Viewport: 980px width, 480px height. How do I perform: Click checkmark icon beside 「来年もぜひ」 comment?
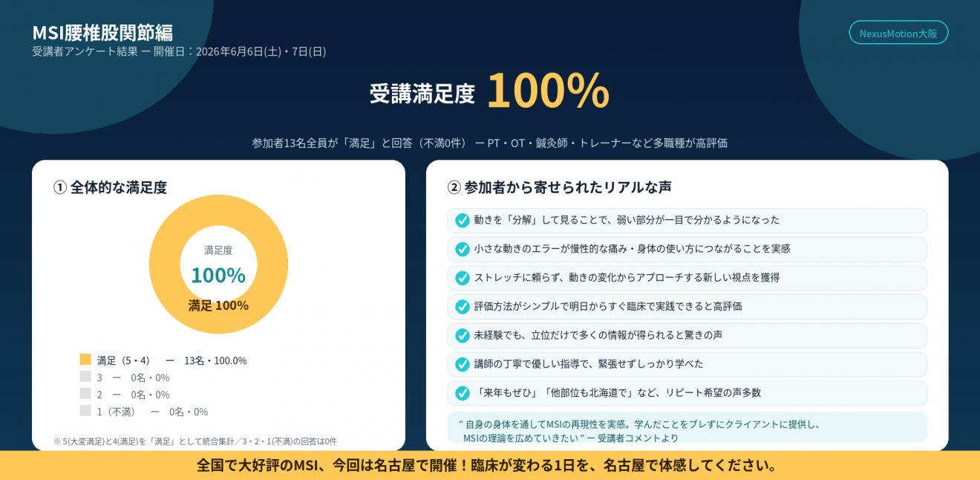(463, 392)
